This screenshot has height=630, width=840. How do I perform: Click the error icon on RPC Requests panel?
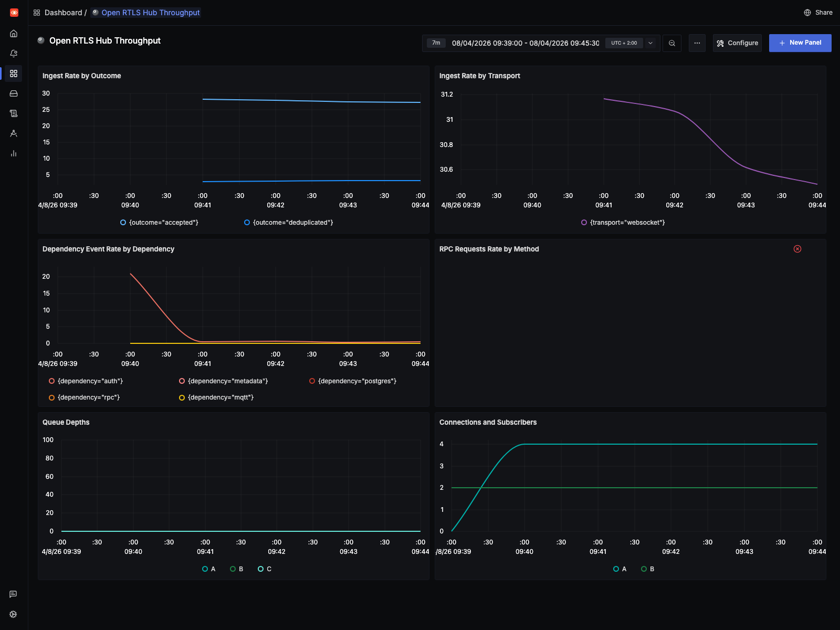pos(797,249)
